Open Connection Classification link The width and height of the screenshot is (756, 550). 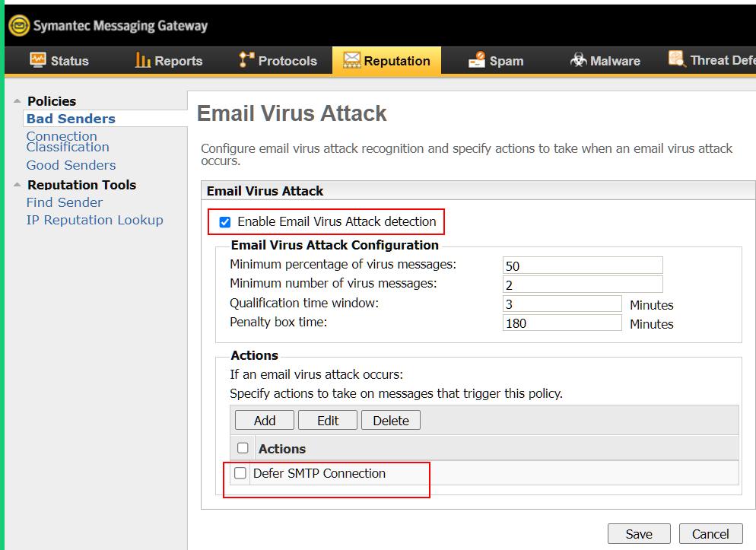click(x=68, y=141)
